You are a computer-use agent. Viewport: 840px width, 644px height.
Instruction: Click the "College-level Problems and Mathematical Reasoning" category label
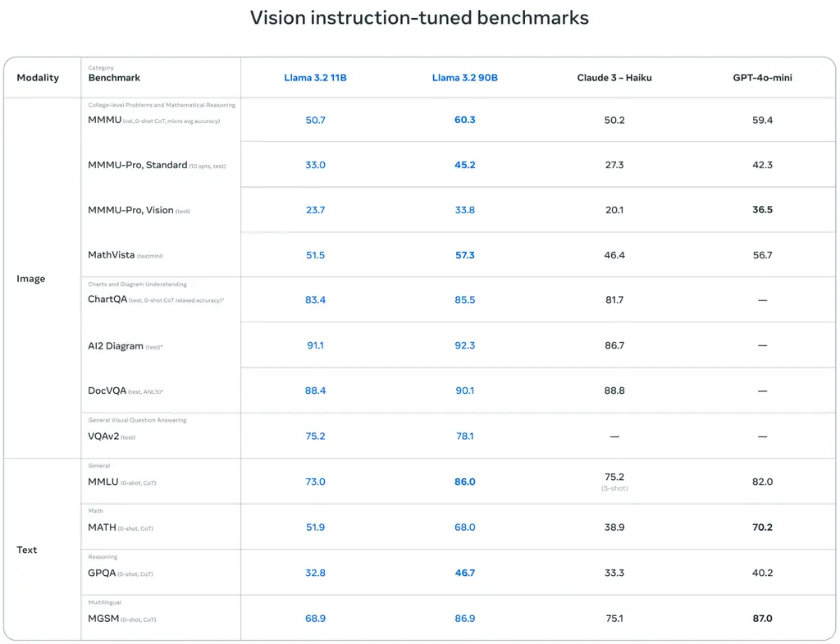pos(162,105)
